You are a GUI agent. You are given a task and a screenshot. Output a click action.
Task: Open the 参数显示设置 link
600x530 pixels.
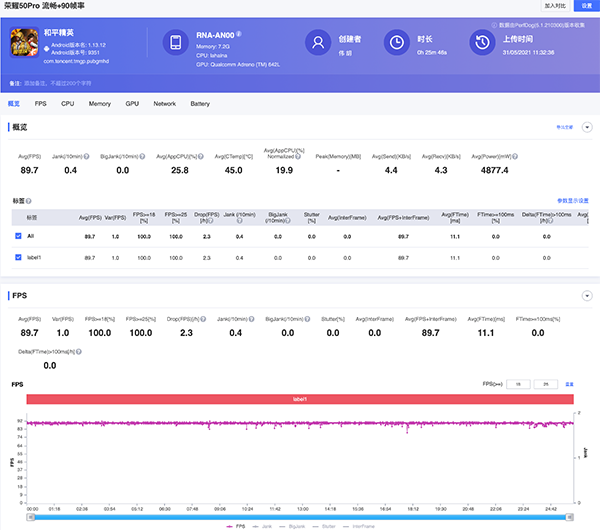pyautogui.click(x=572, y=200)
